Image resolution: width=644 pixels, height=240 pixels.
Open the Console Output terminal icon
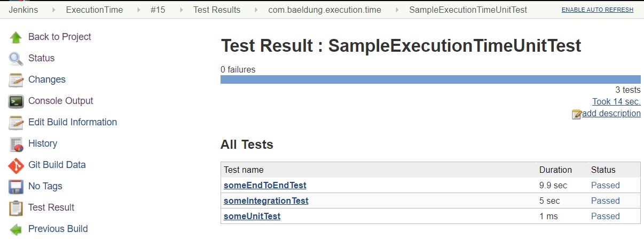(x=16, y=101)
